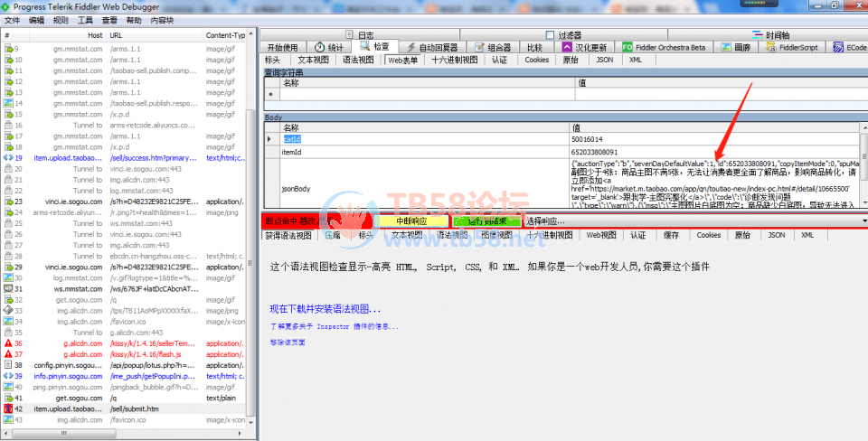Click the empty query string name cell
Viewport: 868px width, 441px height.
point(428,94)
